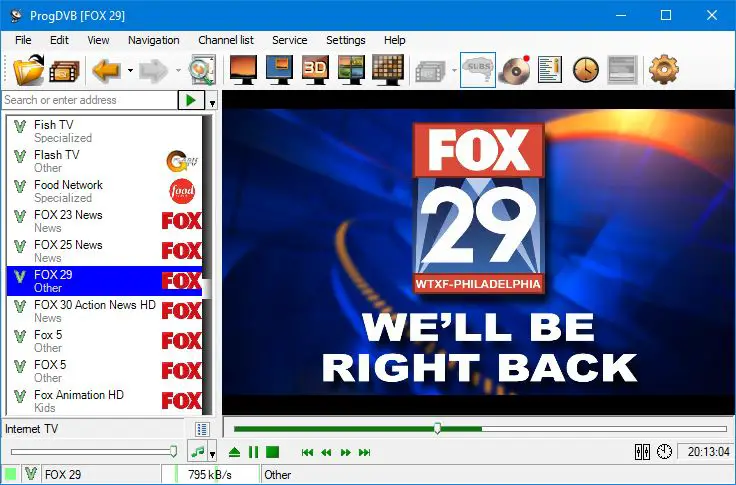Open the Navigation menu
The height and width of the screenshot is (485, 736).
click(x=153, y=40)
